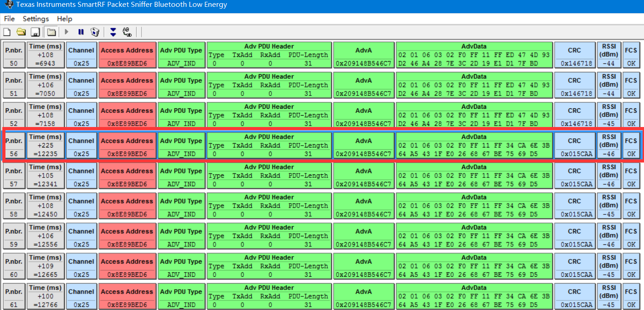The height and width of the screenshot is (310, 644).
Task: Select the AdvA cell of packet 57
Action: [364, 175]
